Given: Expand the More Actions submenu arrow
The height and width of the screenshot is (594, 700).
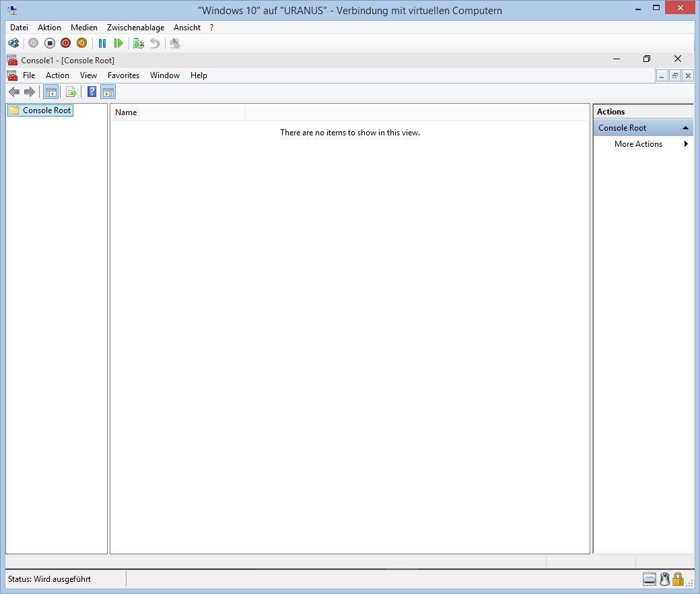Looking at the screenshot, I should [686, 144].
